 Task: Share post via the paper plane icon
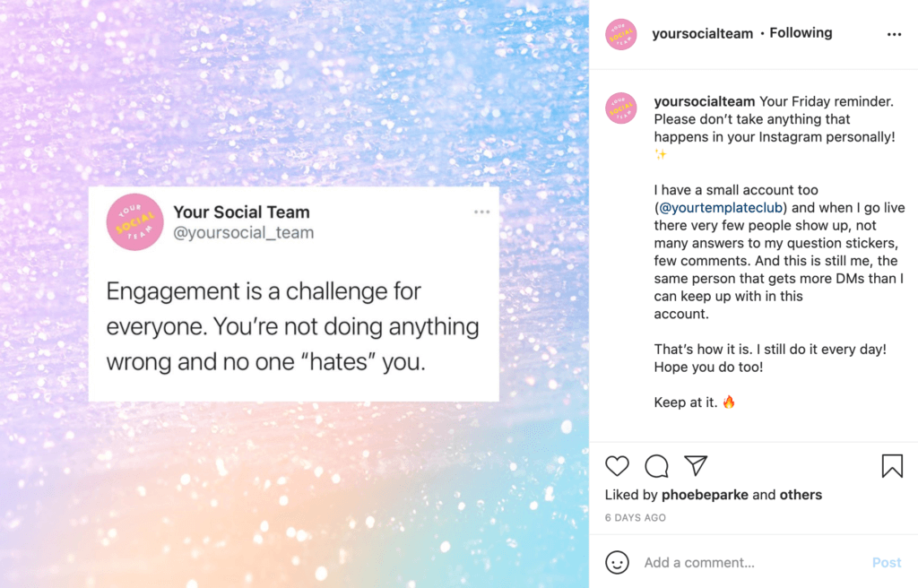[x=696, y=465]
